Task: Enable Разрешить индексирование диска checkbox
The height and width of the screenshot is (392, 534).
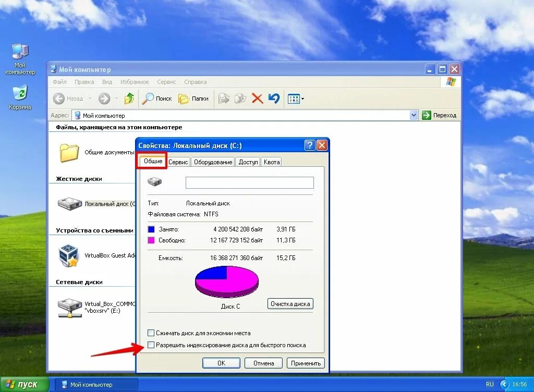Action: [x=151, y=345]
